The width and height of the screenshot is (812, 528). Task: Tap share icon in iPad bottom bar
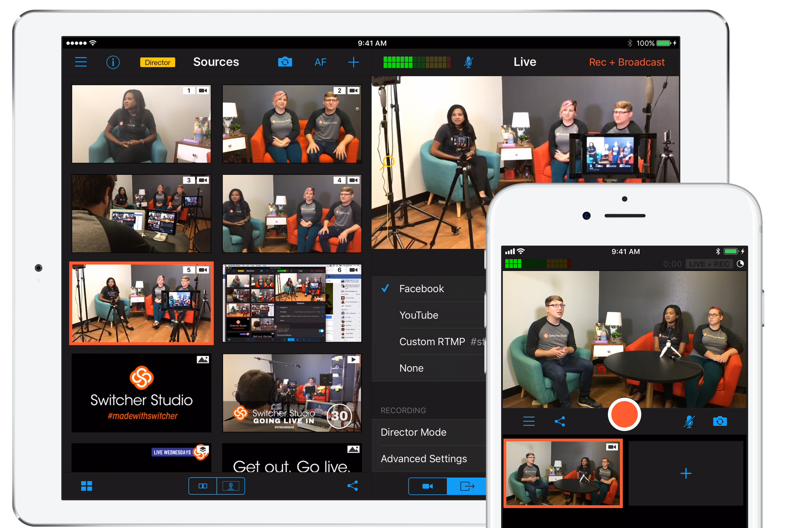tap(353, 486)
